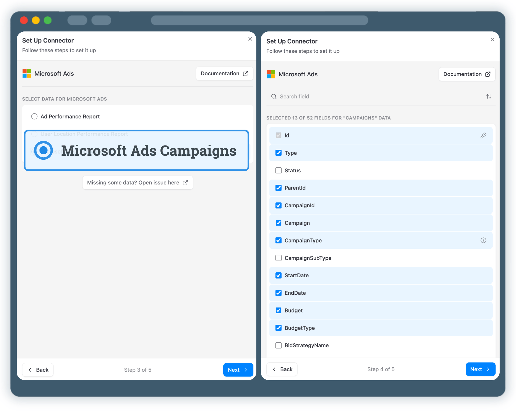The width and height of the screenshot is (516, 420).
Task: Click the search magnifier icon
Action: coord(274,96)
